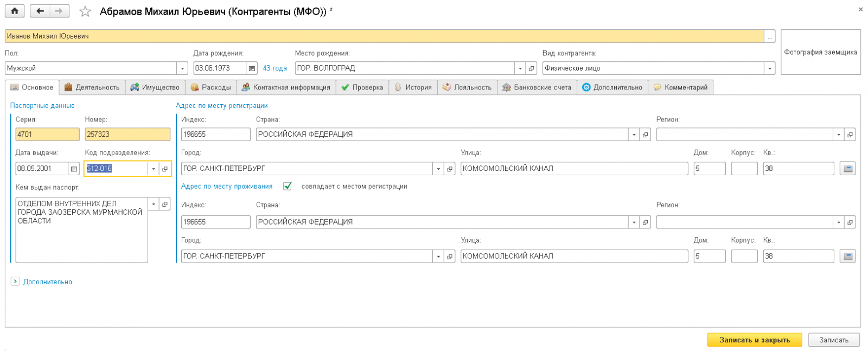Open registration Регион dropdown
Image resolution: width=868 pixels, height=351 pixels.
[x=839, y=135]
